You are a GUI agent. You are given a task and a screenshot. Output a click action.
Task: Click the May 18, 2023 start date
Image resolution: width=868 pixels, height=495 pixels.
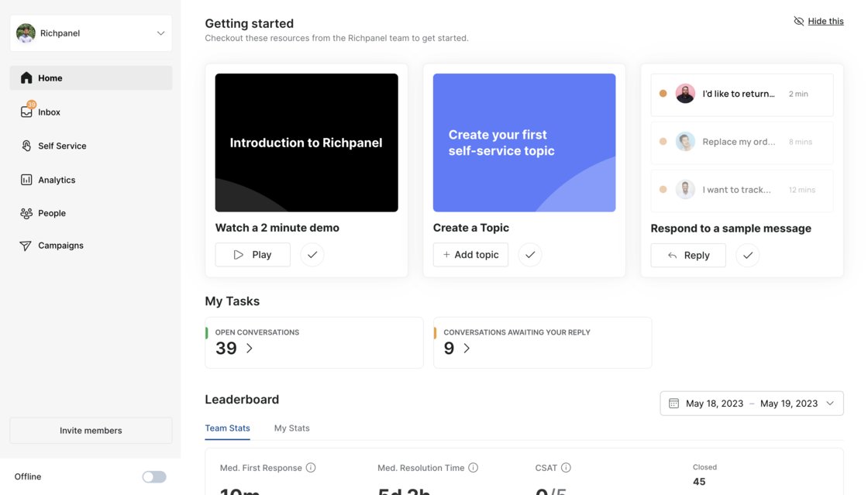(715, 404)
